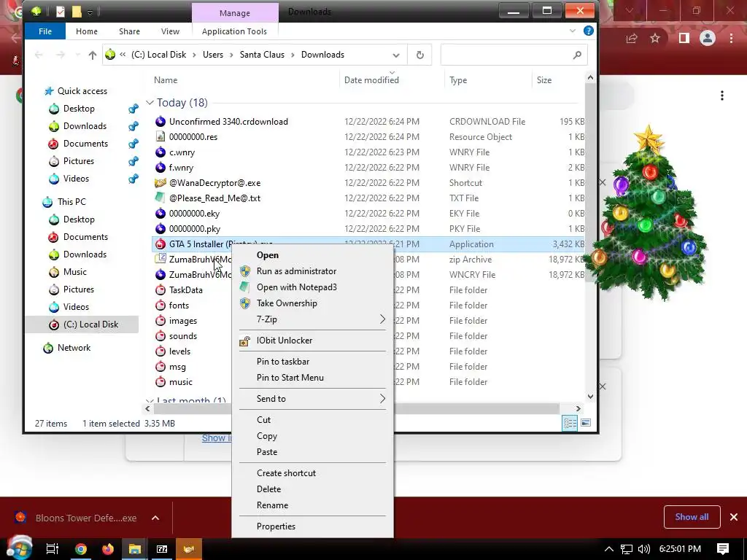The image size is (747, 560).
Task: Open Quick Access Toolbar customize dropdown
Action: pos(90,12)
